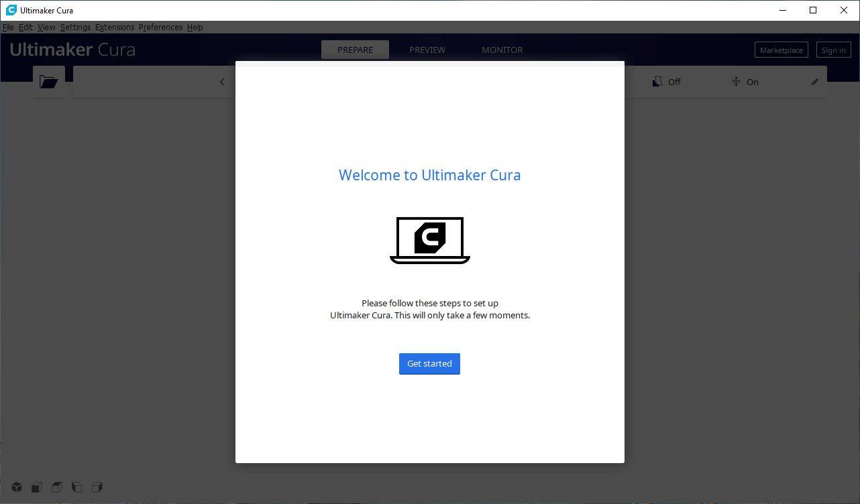Click the 'Off' support status text

tap(674, 82)
